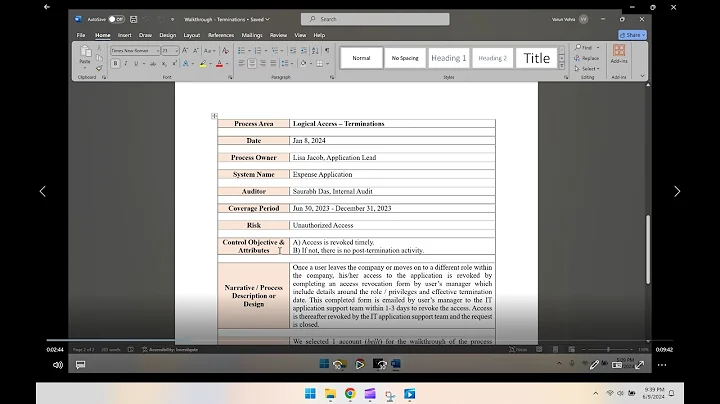Click the Find button in Editing
This screenshot has width=720, height=404.
pyautogui.click(x=584, y=47)
